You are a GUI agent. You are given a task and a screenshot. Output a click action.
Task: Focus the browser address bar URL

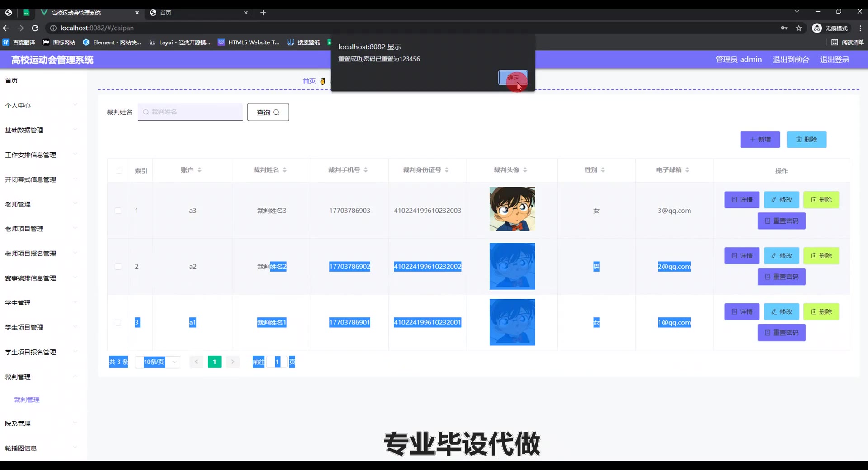click(x=97, y=28)
